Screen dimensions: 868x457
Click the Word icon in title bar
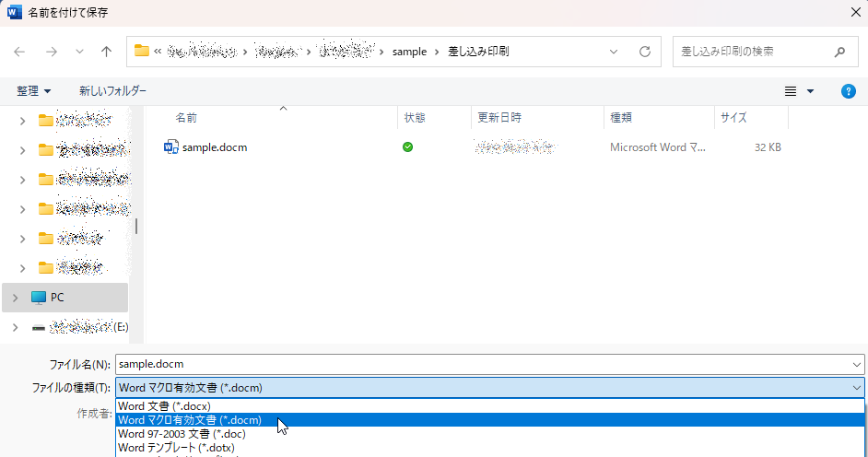15,12
